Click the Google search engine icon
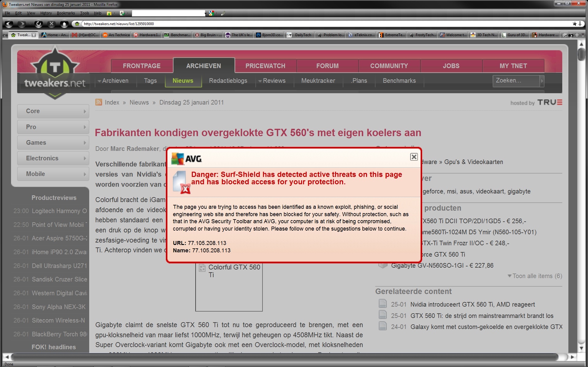This screenshot has width=588, height=367. (x=211, y=13)
